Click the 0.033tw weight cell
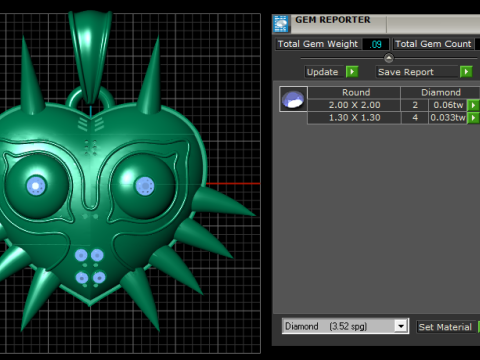Screen dimensions: 480x360 click(448, 118)
